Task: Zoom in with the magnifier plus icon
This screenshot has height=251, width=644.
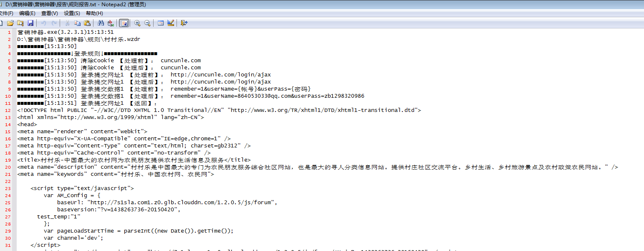Action: [137, 23]
